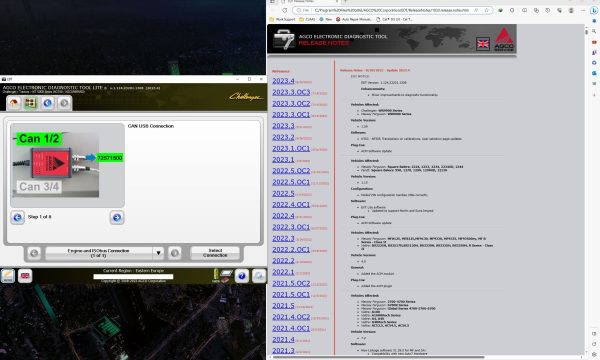Click the AGCO logo in release notes header
The image size is (600, 360).
tap(504, 39)
